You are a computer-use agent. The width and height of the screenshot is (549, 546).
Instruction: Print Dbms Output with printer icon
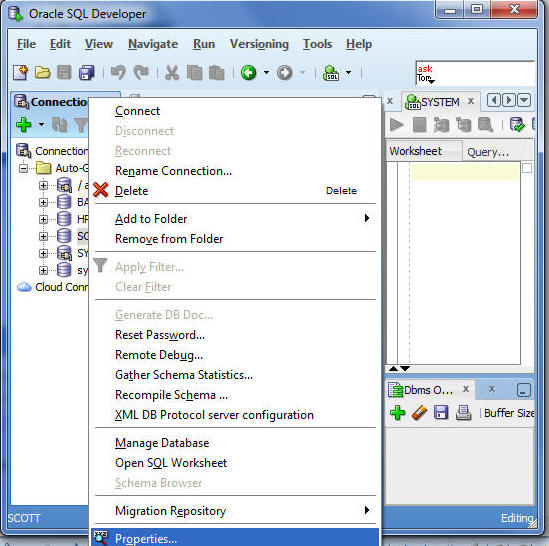[x=463, y=413]
